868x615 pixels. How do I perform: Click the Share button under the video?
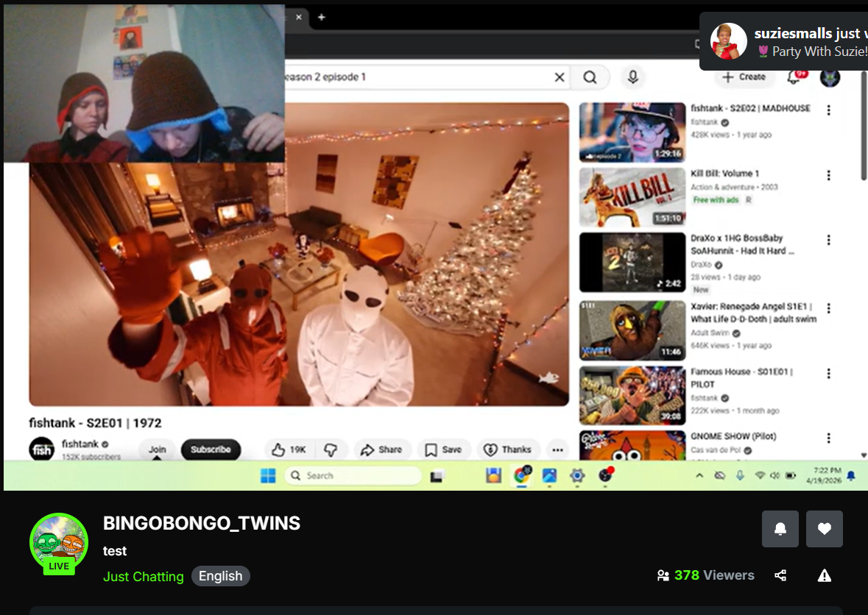click(381, 449)
